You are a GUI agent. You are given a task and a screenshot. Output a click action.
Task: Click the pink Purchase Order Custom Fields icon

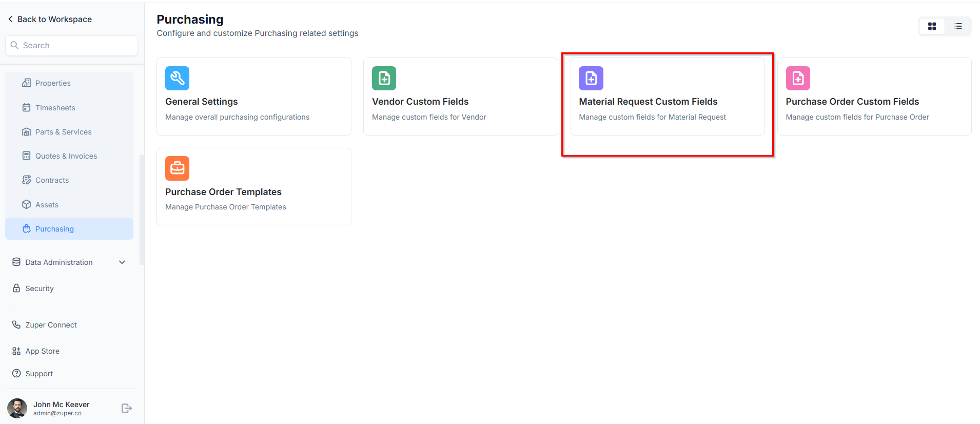[x=798, y=78]
